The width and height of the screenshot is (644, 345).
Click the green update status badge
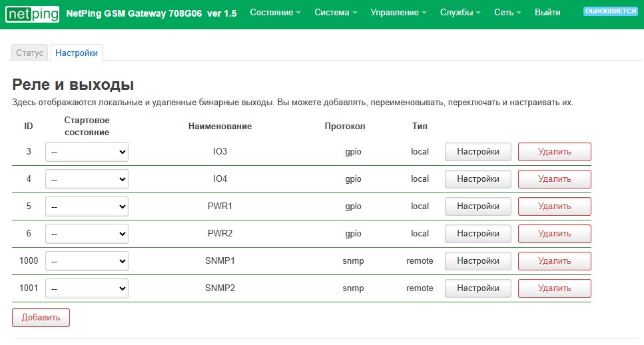coord(610,11)
